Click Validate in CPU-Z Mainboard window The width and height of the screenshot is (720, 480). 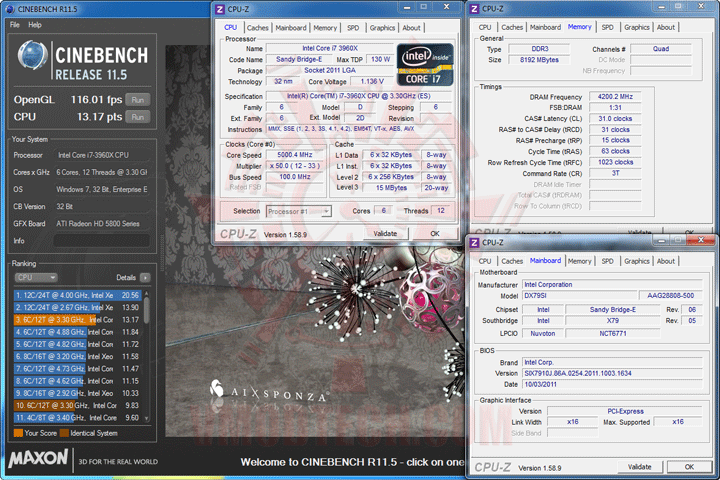(639, 467)
